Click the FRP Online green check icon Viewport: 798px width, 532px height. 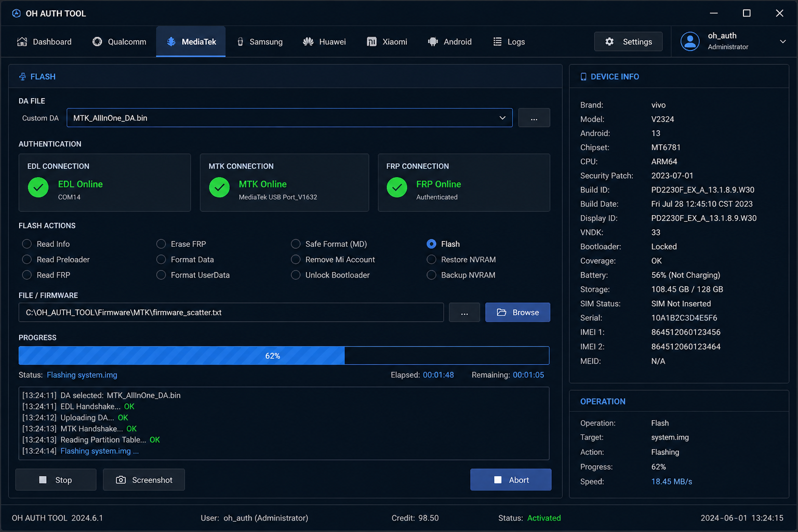coord(397,188)
